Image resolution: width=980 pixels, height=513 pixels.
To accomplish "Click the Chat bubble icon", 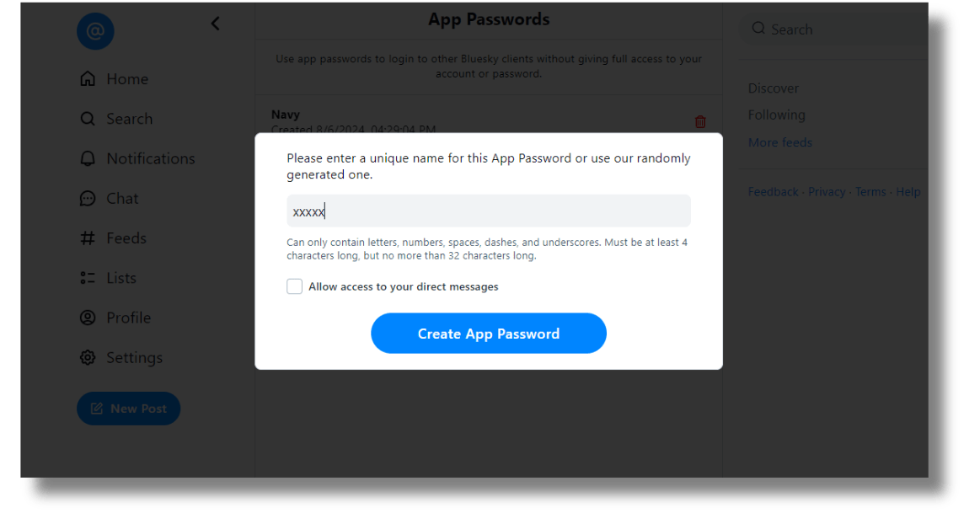I will click(x=88, y=199).
